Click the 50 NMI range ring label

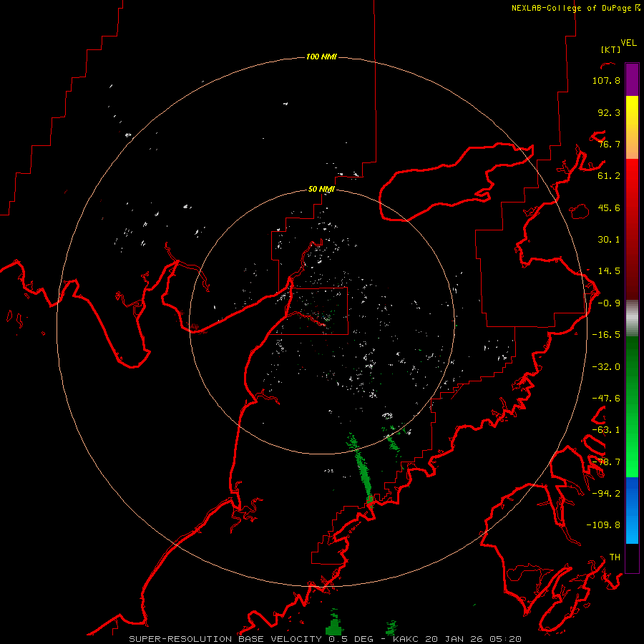coord(321,189)
